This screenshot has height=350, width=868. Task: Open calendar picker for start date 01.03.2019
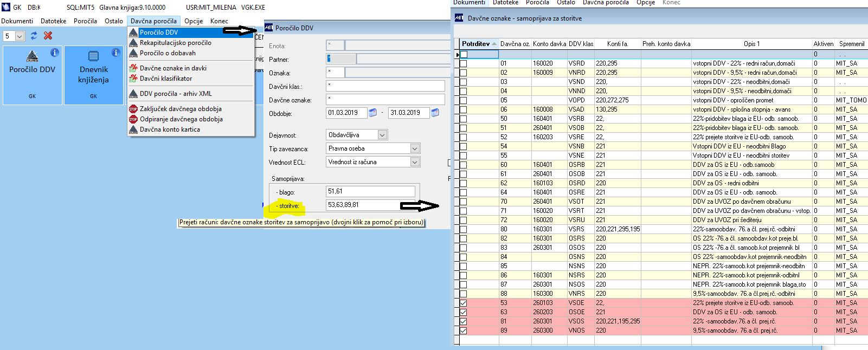pos(372,113)
